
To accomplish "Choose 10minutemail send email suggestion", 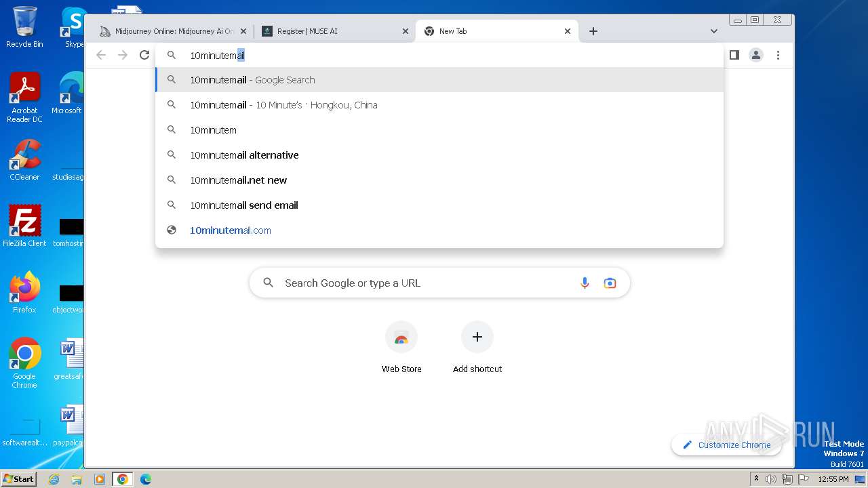I will pos(439,205).
